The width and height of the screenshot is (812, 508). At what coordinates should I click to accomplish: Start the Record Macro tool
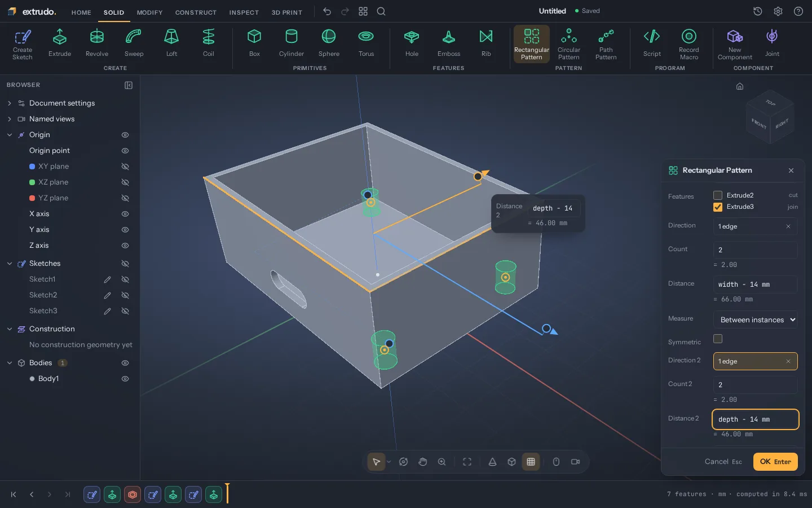tap(689, 44)
